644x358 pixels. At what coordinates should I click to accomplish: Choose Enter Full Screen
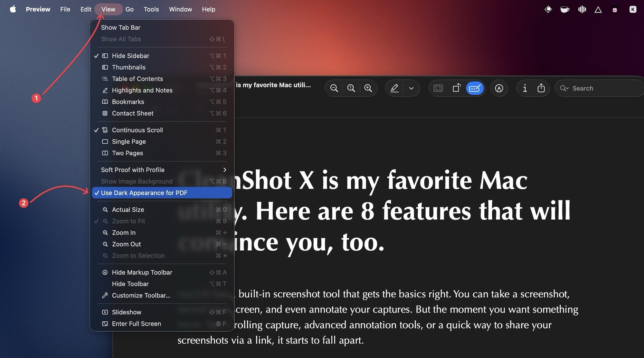(x=162, y=324)
